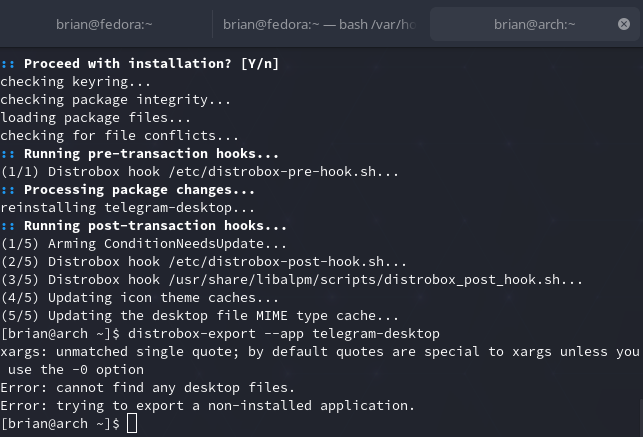Click the terminal cursor at the last prompt
Image resolution: width=643 pixels, height=437 pixels.
[131, 424]
